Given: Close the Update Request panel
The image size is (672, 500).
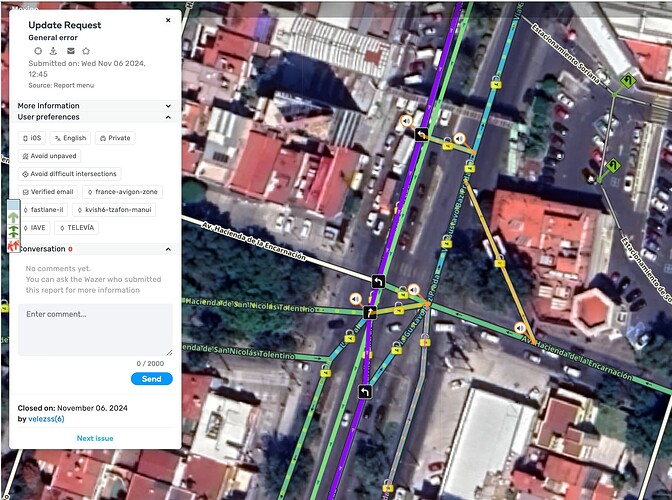Looking at the screenshot, I should pos(168,20).
